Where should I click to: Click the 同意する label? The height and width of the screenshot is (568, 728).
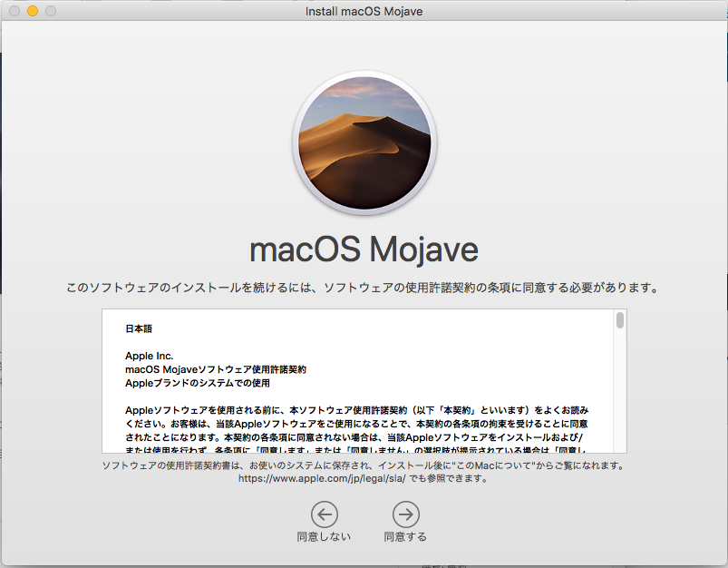(405, 537)
